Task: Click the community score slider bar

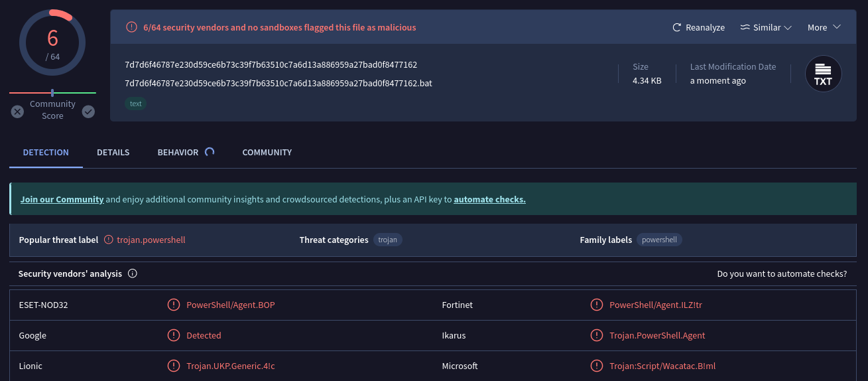Action: (x=52, y=93)
